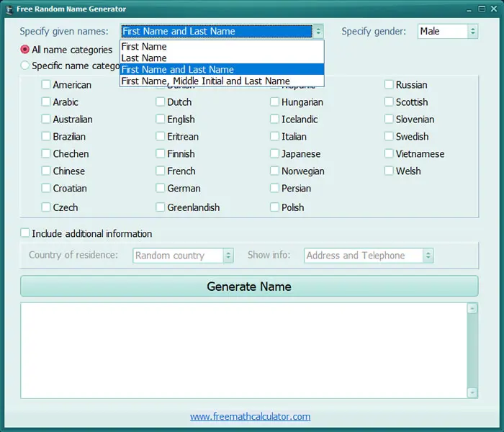
Task: Collapse the given names dropdown via its arrow
Action: click(318, 31)
